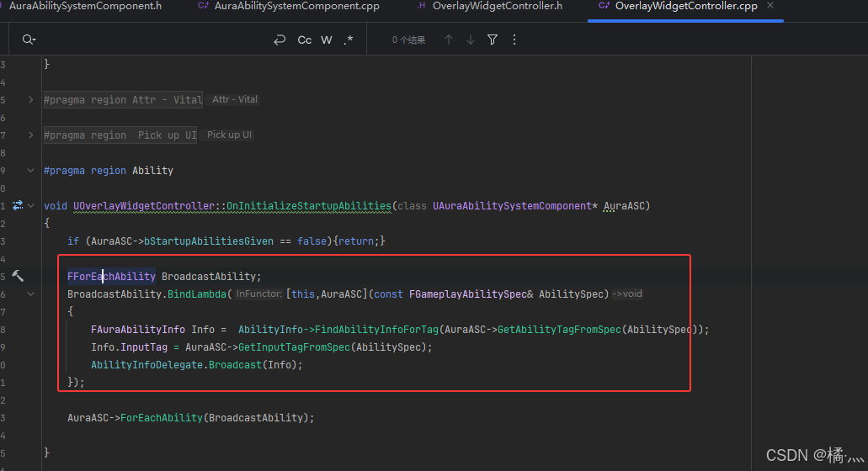Open search history magnifier dropdown
The image size is (868, 471).
click(x=29, y=40)
